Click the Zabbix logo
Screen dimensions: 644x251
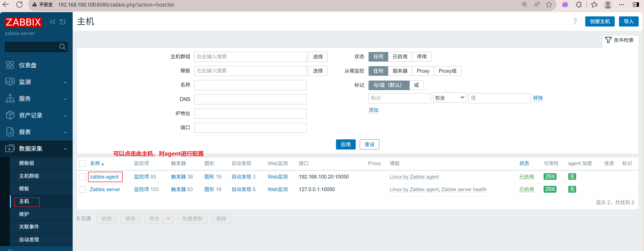click(x=23, y=22)
